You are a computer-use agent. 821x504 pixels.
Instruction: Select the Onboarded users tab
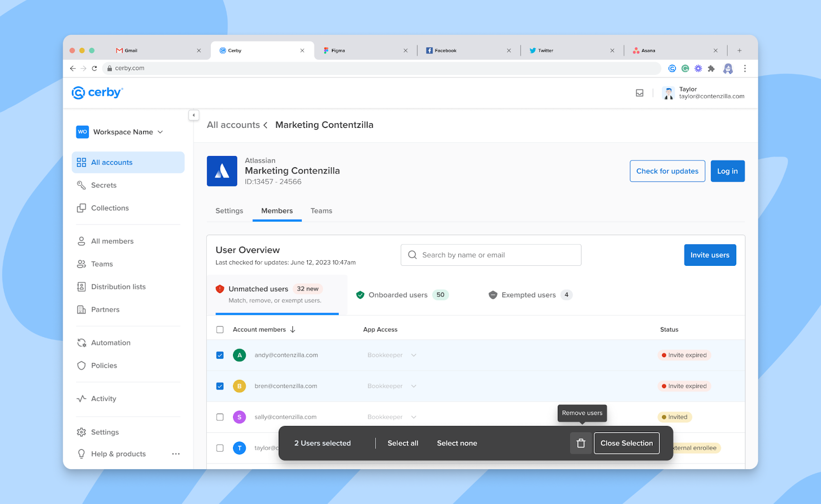click(x=402, y=295)
